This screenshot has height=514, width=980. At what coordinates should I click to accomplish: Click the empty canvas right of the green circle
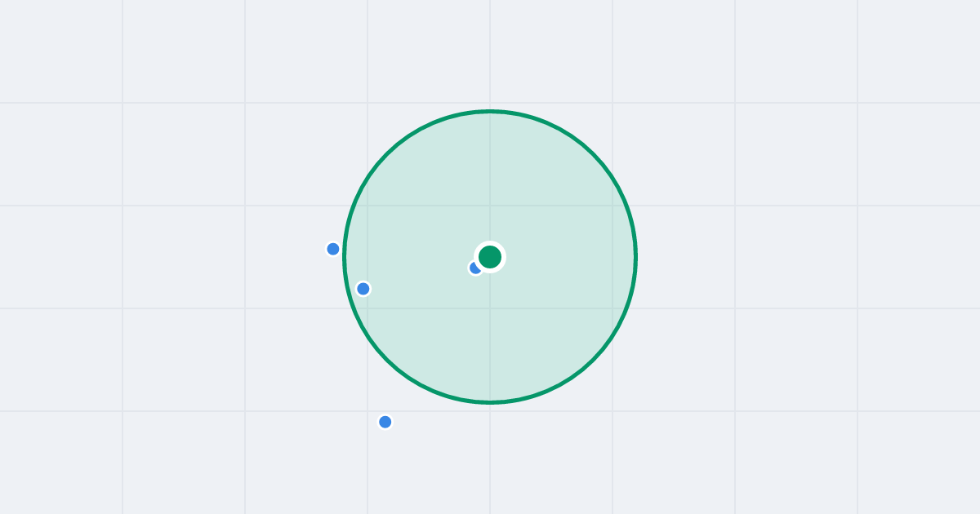coord(800,257)
